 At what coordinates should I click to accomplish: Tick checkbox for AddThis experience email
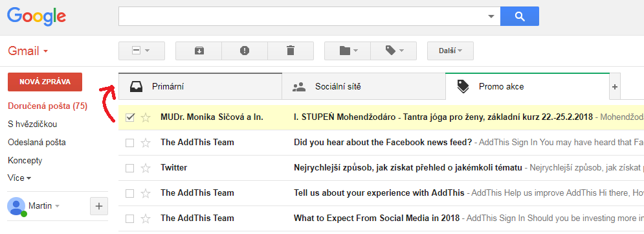(x=130, y=193)
